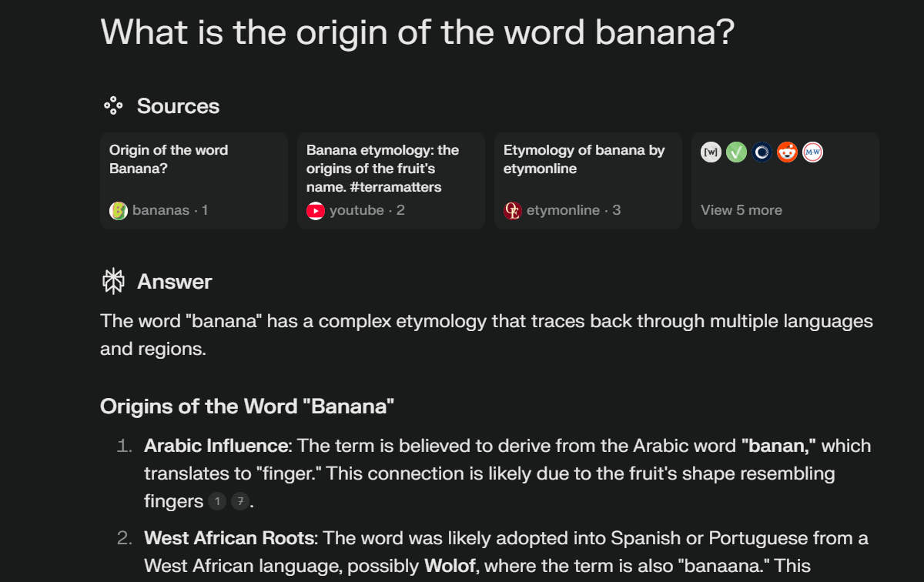Click the Sources section icon

click(x=113, y=106)
